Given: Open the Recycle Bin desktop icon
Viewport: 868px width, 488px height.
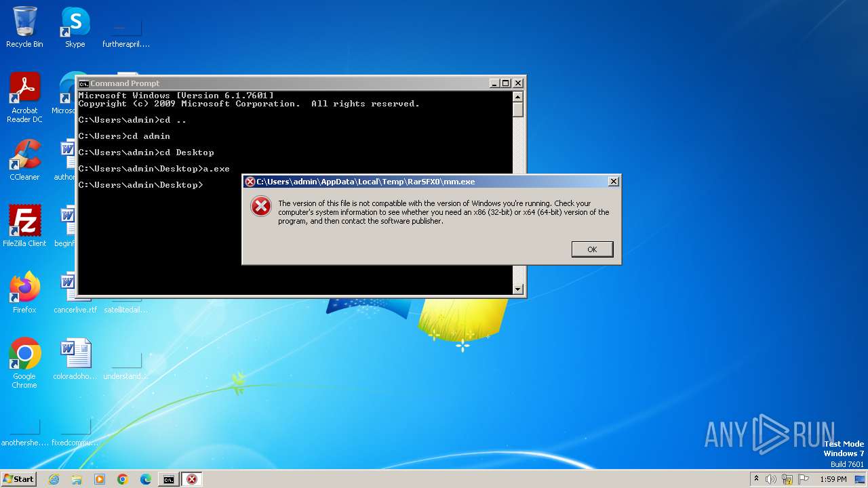Looking at the screenshot, I should tap(24, 27).
